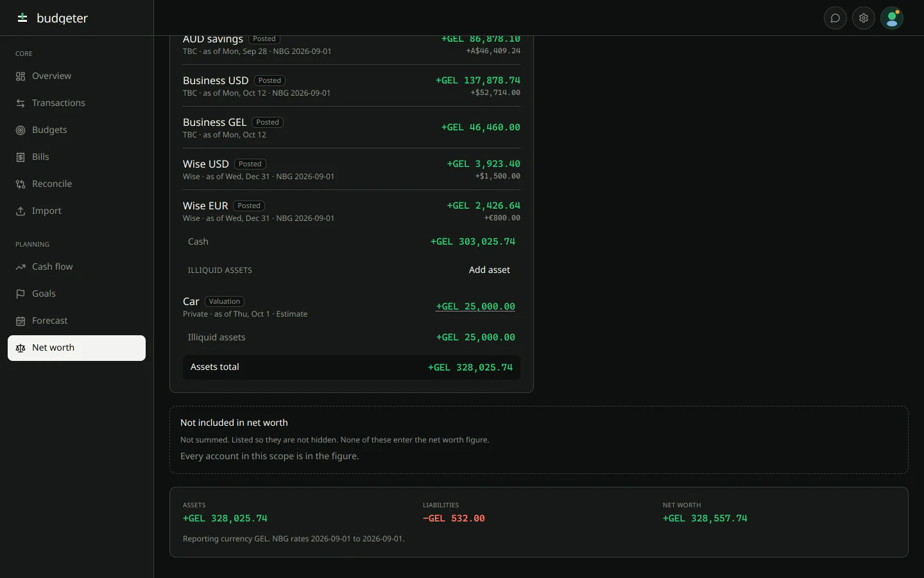This screenshot has height=578, width=924.
Task: Select the Import upload icon
Action: pos(21,211)
